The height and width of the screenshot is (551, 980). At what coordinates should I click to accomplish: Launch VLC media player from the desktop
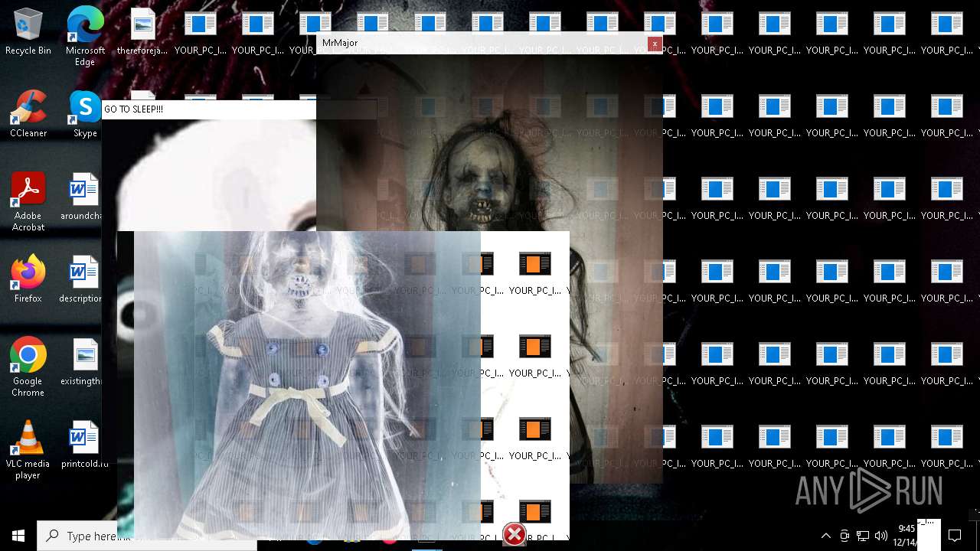point(28,450)
